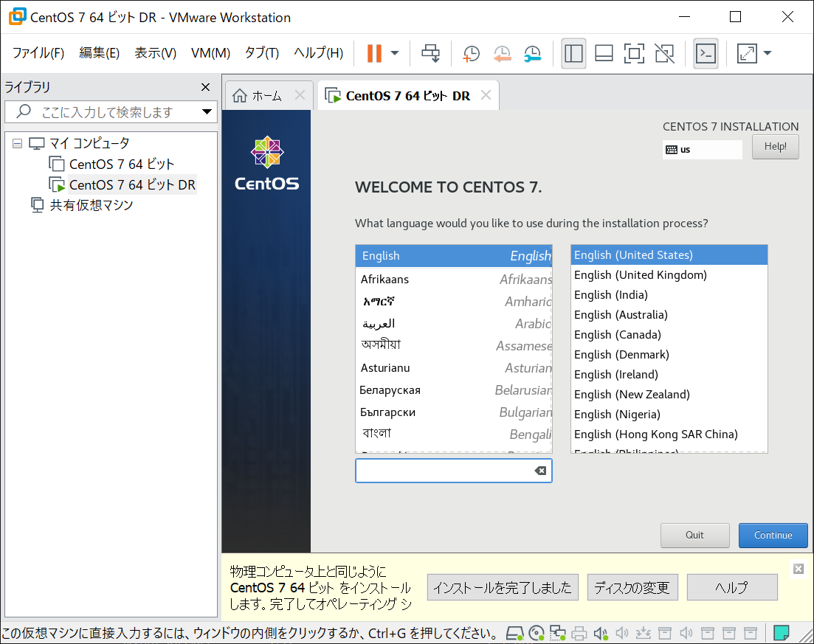
Task: Send Ctrl+Alt+Del to the virtual machine
Action: [430, 53]
